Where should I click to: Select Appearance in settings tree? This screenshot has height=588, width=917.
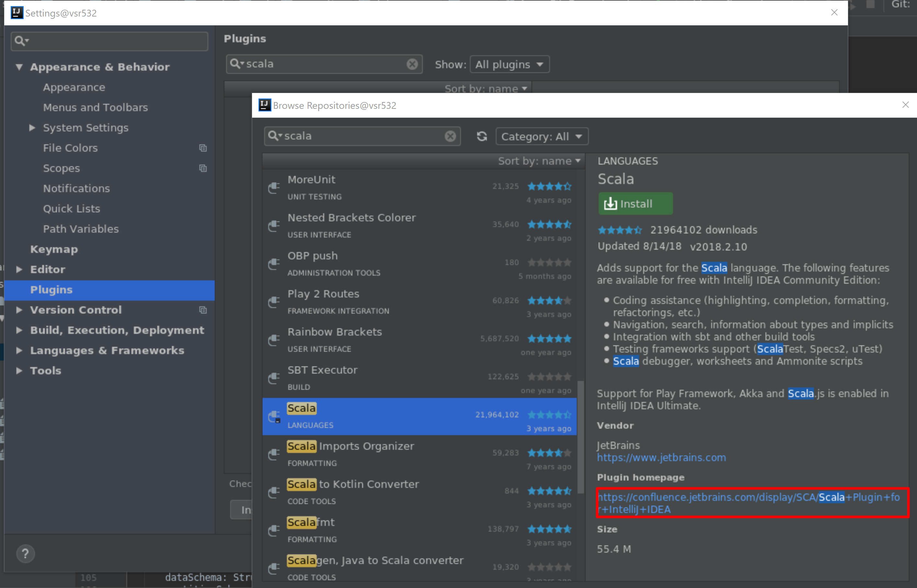[x=74, y=87]
